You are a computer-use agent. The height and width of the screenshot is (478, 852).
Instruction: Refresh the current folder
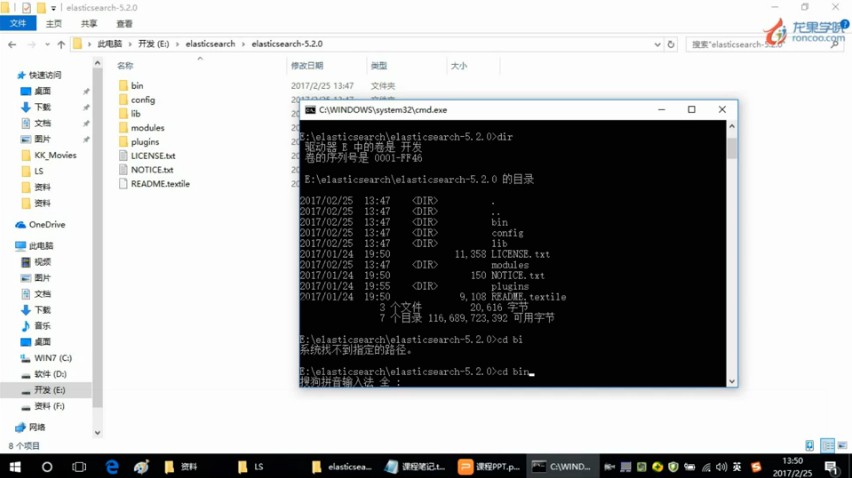pos(671,45)
